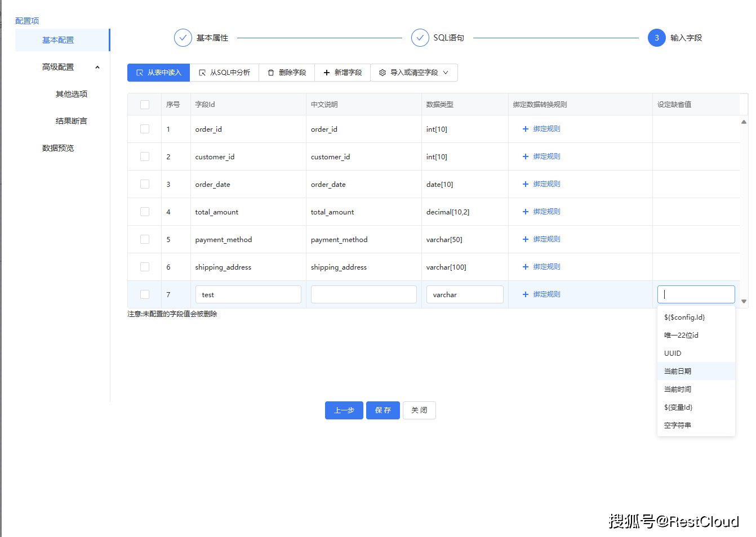Check the checkbox for row 3 order_date
756x537 pixels.
click(144, 184)
